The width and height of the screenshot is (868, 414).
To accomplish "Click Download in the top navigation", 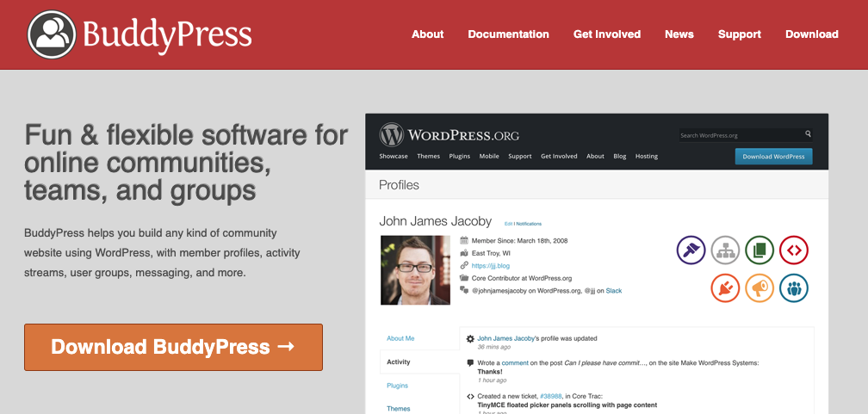I will [811, 34].
